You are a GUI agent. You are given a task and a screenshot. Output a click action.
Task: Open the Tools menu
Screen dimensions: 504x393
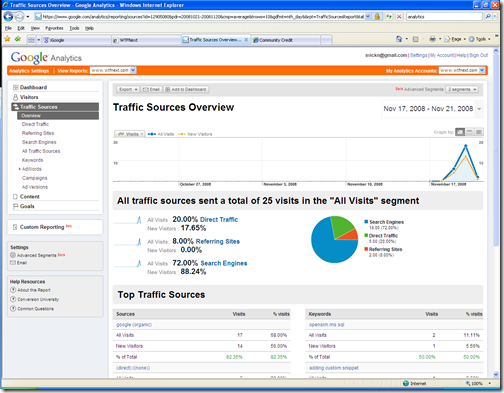74,28
